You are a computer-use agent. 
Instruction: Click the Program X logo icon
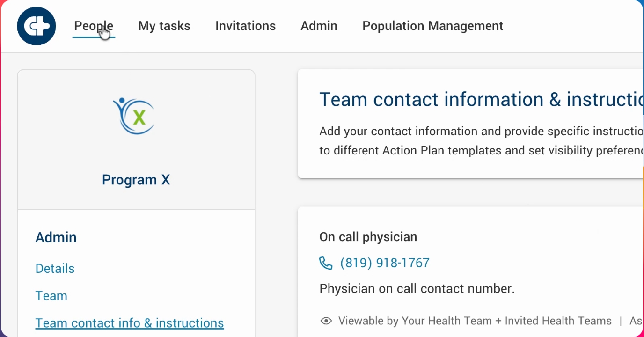coord(134,116)
